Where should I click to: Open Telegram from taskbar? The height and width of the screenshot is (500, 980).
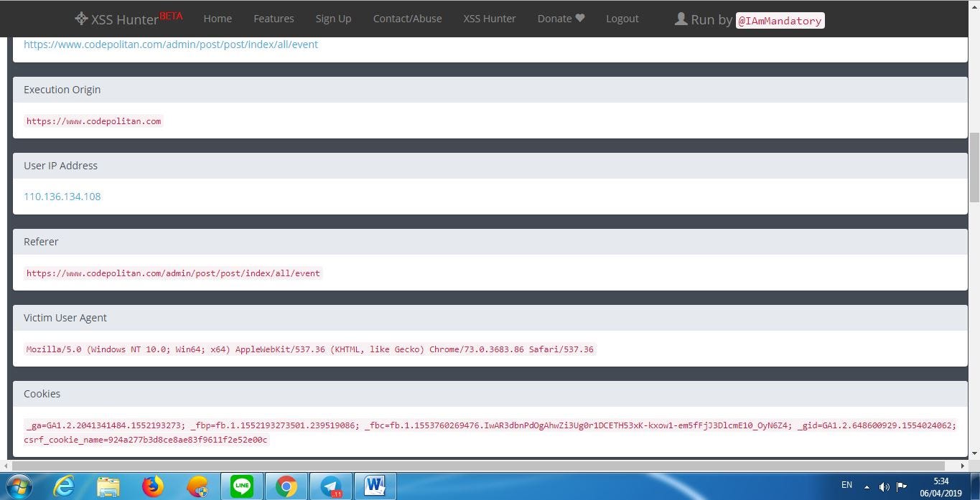coord(331,486)
